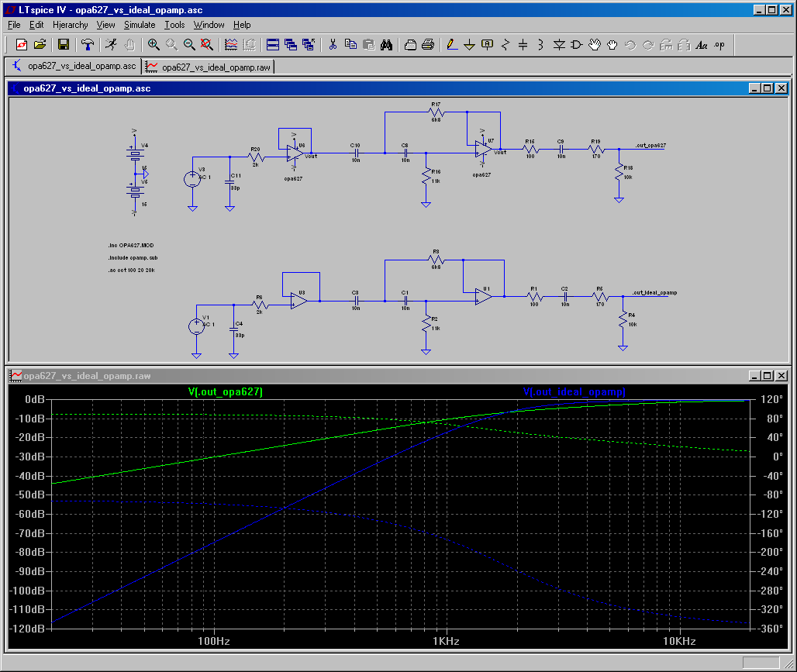Click the V(.out_ideal_opamp) blue trace label
This screenshot has height=672, width=797.
[x=574, y=391]
